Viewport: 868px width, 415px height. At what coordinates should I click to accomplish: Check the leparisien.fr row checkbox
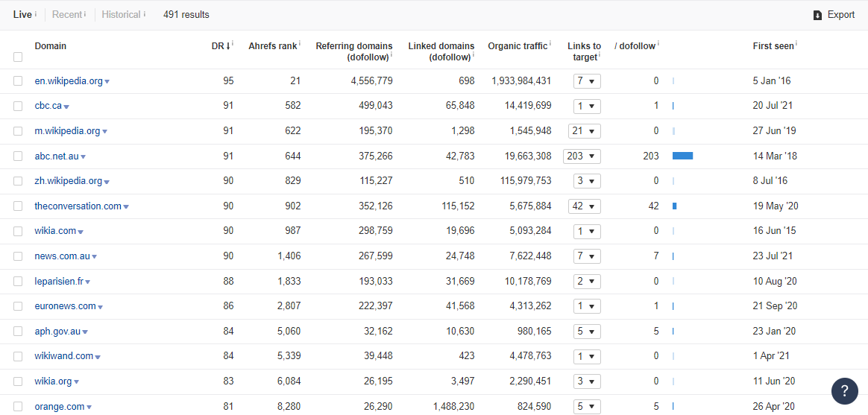point(18,281)
